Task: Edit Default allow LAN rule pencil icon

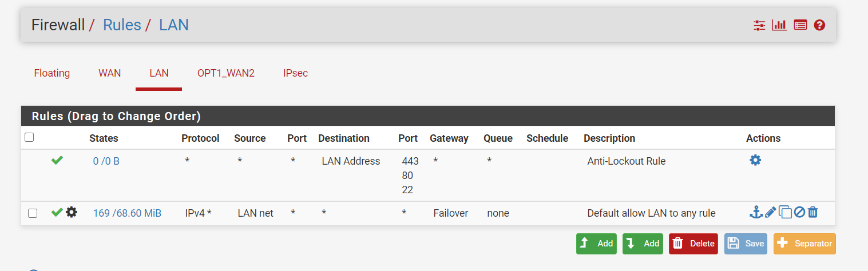Action: (x=770, y=213)
